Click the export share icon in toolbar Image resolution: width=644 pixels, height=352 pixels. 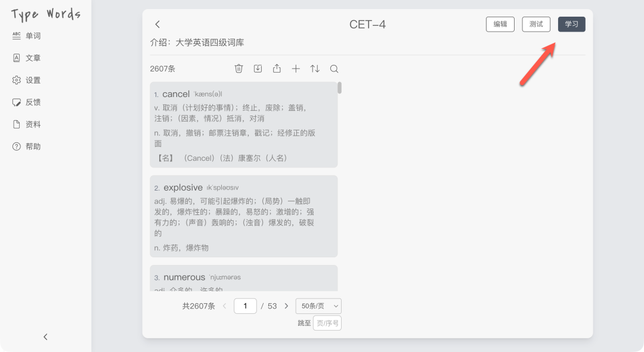pyautogui.click(x=277, y=68)
